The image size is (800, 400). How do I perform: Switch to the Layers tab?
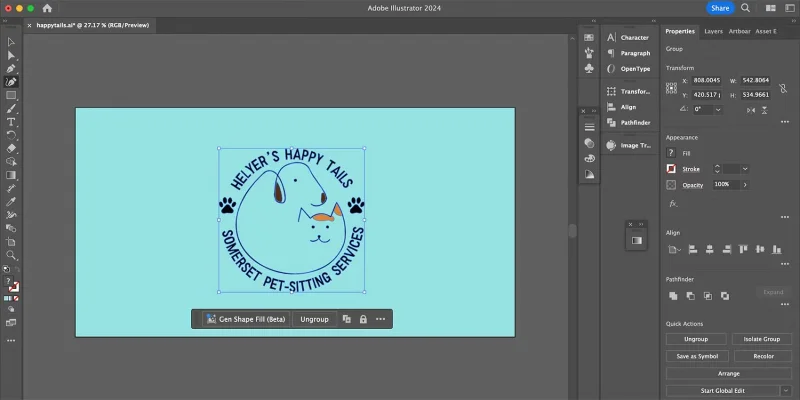tap(713, 31)
